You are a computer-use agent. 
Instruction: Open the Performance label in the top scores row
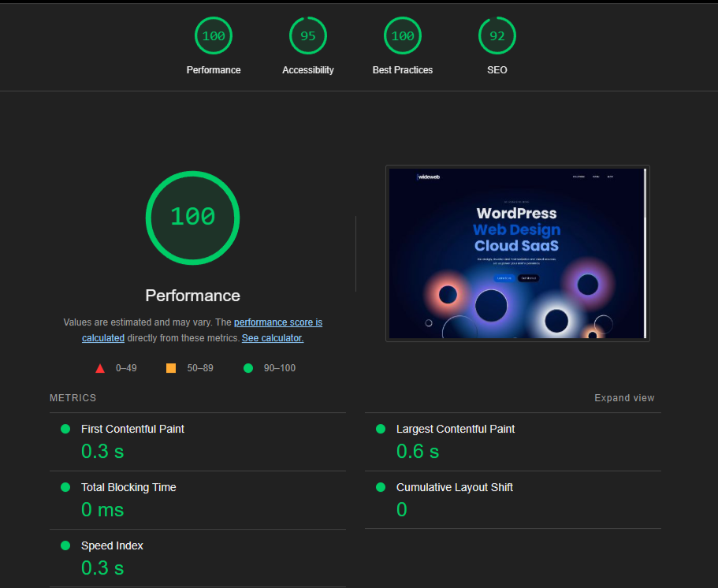click(214, 70)
